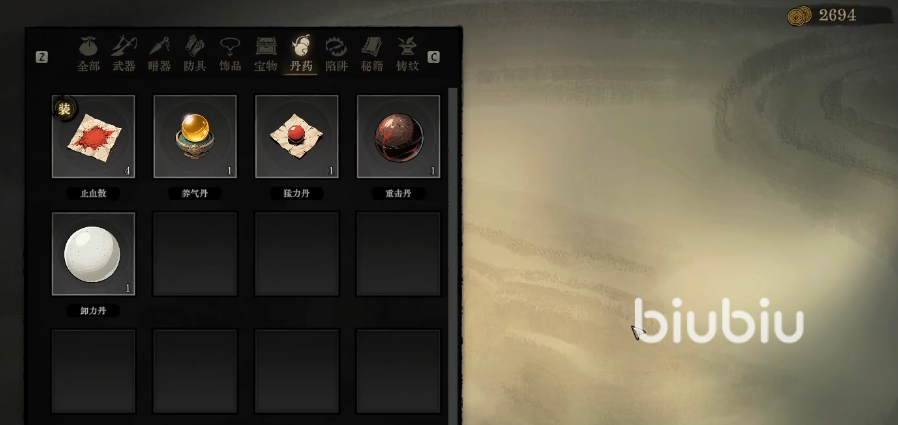Image resolution: width=898 pixels, height=425 pixels.
Task: Select the 止血散 red powder item
Action: pyautogui.click(x=93, y=136)
